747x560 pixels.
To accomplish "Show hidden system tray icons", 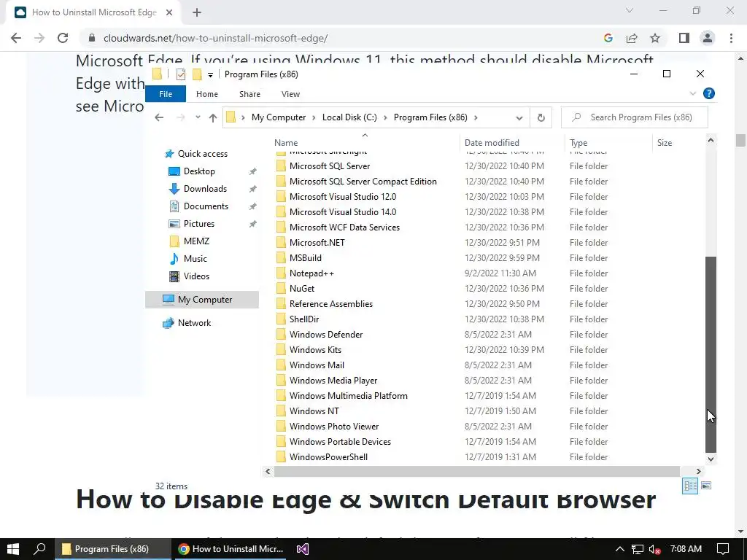I will [620, 549].
